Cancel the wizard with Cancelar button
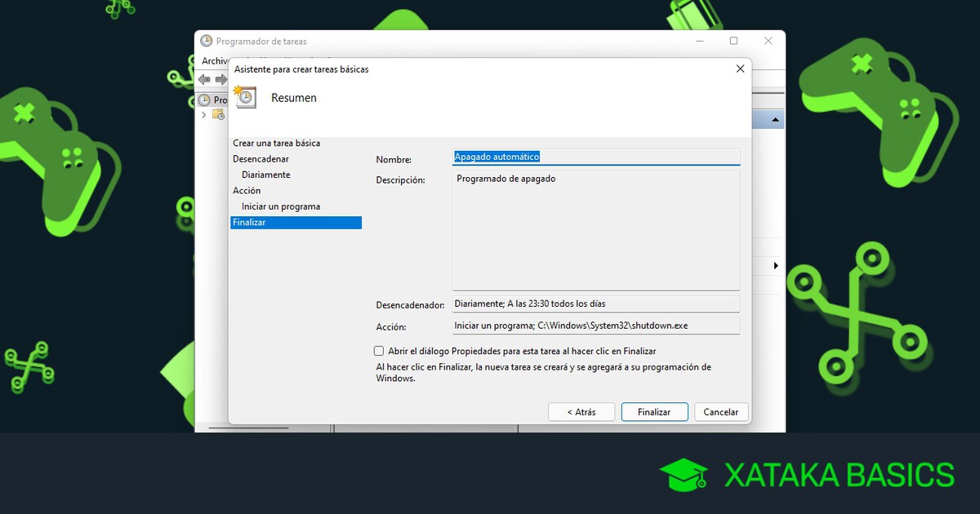The width and height of the screenshot is (980, 514). click(720, 412)
